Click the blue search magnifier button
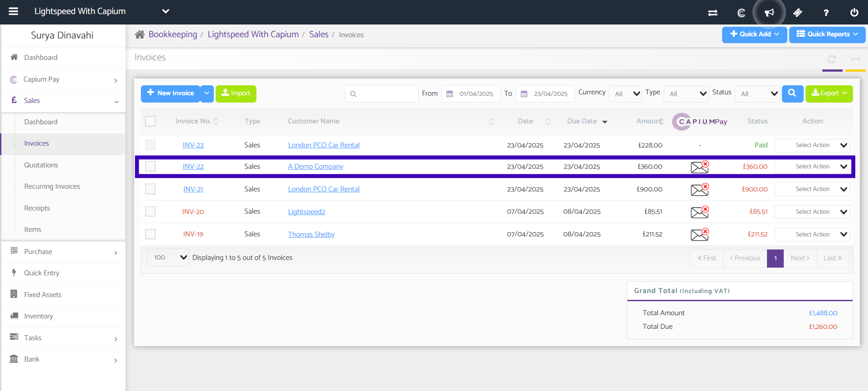Screen dimensions: 868x391 point(792,93)
